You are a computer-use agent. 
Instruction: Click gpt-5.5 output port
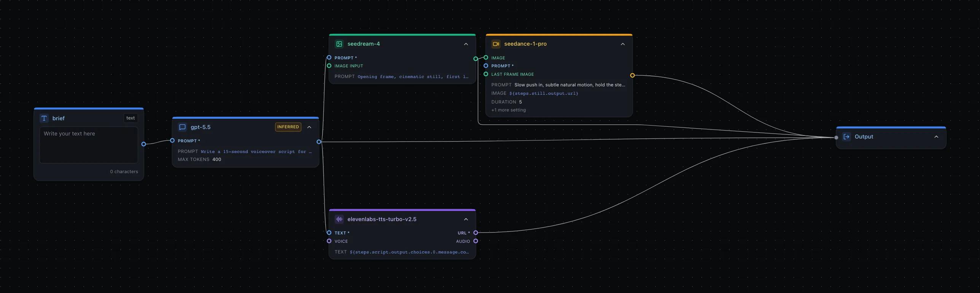tap(319, 142)
